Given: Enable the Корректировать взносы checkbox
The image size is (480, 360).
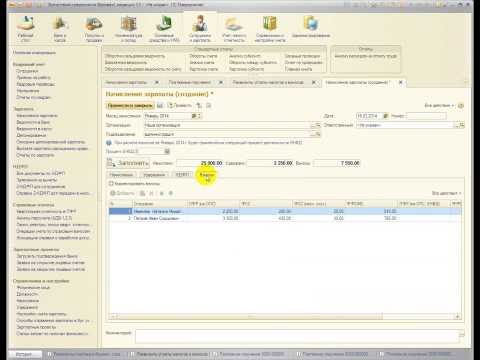Looking at the screenshot, I should point(111,184).
